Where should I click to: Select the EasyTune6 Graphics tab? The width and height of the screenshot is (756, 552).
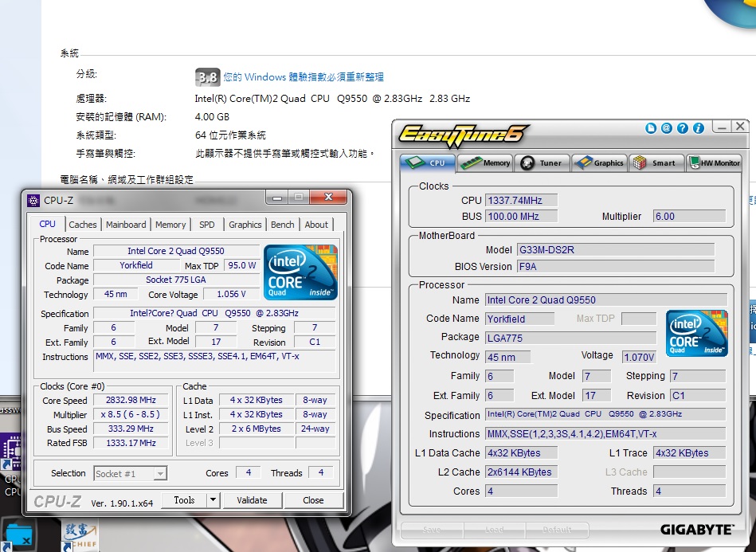click(600, 163)
